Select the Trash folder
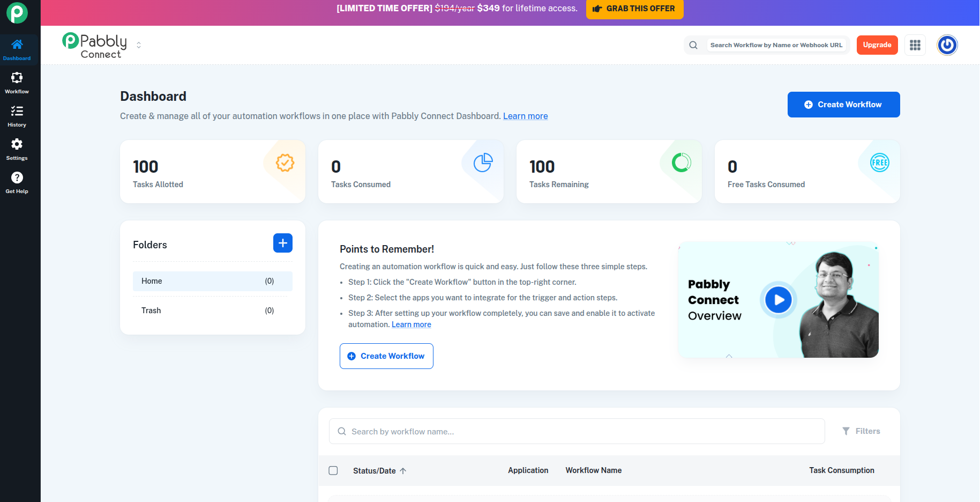 [213, 311]
